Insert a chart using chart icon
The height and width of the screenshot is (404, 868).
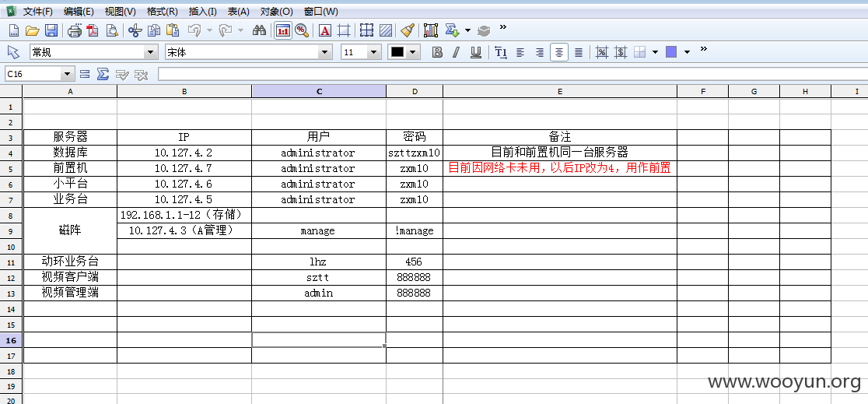pyautogui.click(x=431, y=30)
